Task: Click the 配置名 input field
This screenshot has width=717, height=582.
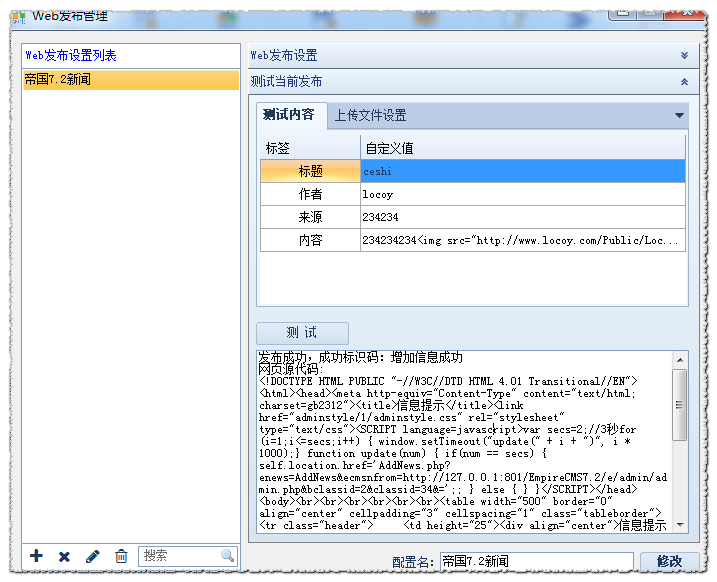Action: point(535,562)
